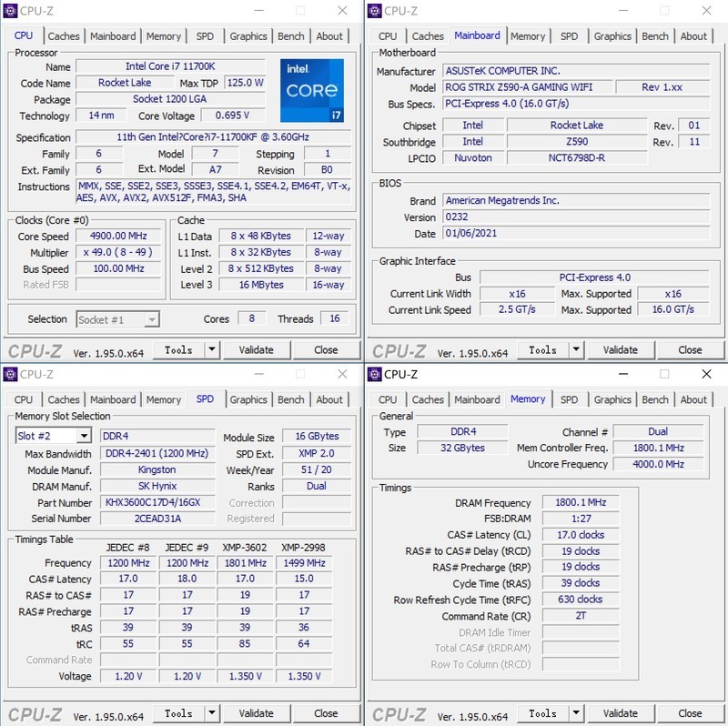Click Close in the SPD window
Image resolution: width=728 pixels, height=726 pixels.
pos(326,712)
